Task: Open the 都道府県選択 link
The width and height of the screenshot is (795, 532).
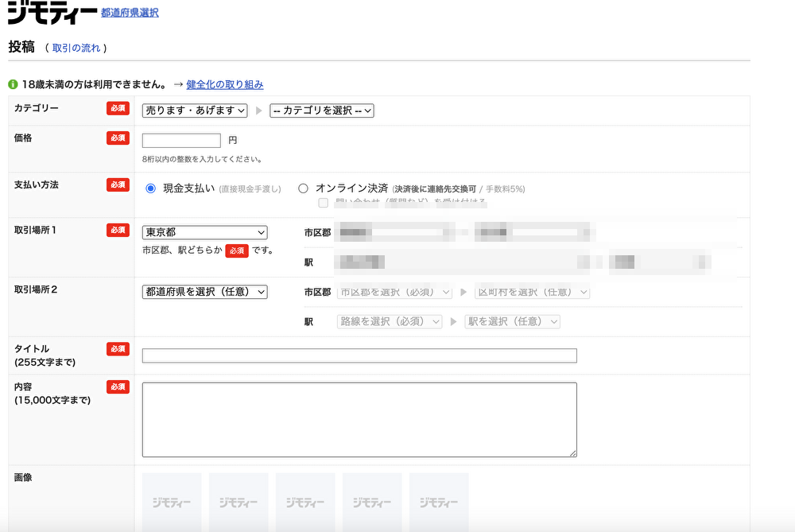Action: (130, 13)
